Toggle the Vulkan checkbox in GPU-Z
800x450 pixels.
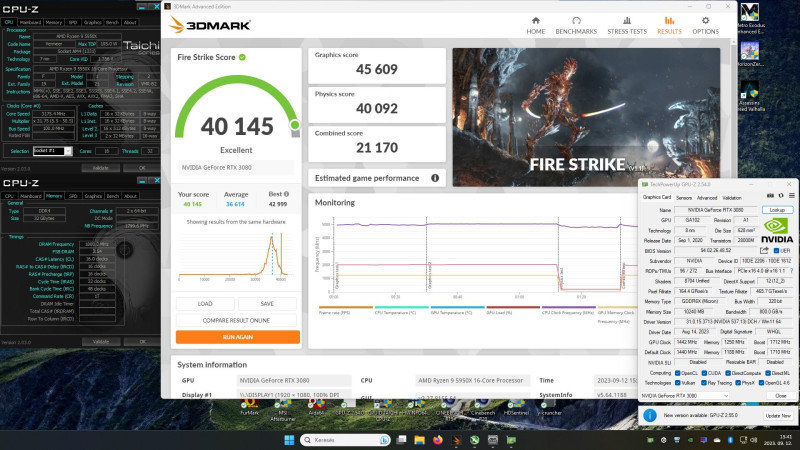point(678,383)
